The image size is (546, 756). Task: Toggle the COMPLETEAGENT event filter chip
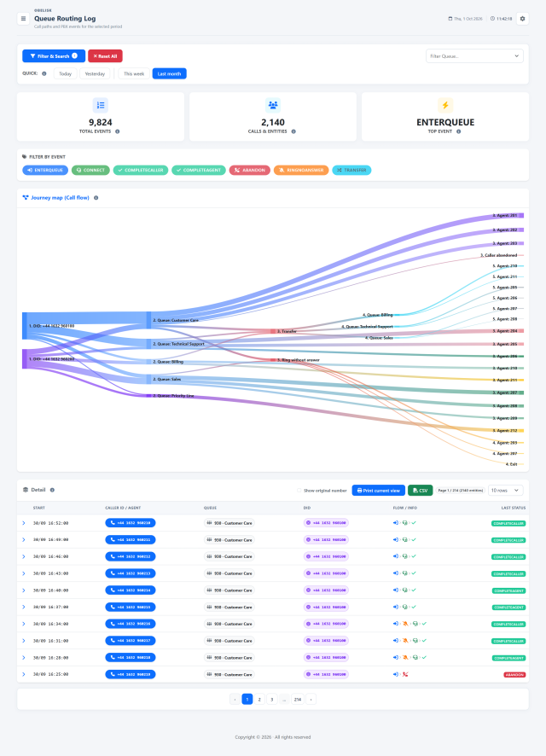tap(199, 170)
